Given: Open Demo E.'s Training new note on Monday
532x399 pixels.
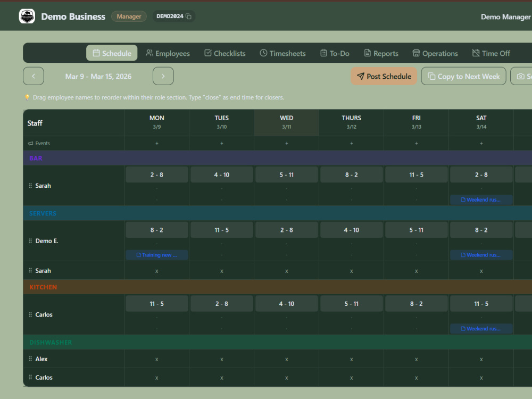Looking at the screenshot, I should click(x=157, y=255).
